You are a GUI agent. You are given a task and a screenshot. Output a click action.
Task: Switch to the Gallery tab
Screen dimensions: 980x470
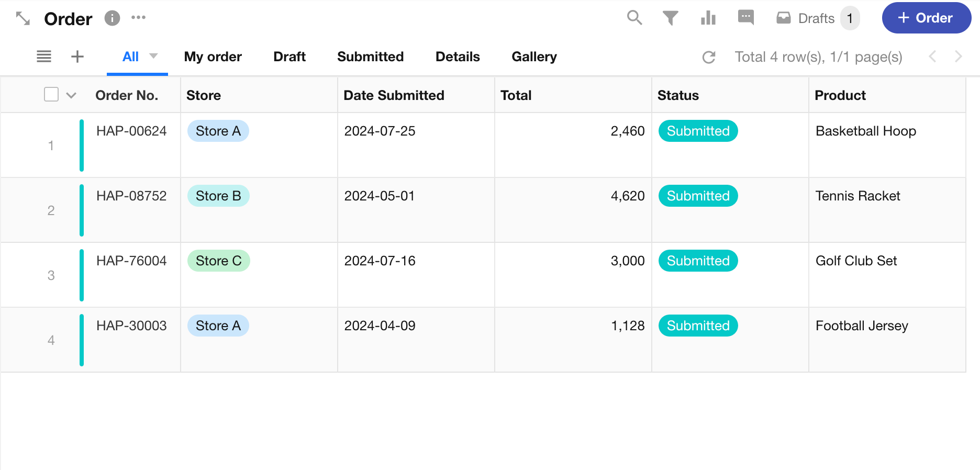(x=534, y=57)
